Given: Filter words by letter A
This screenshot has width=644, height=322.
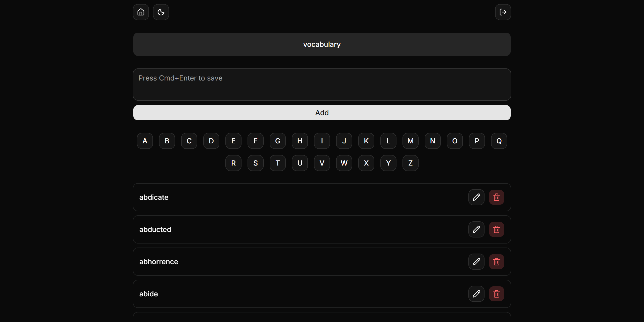Looking at the screenshot, I should tap(145, 141).
